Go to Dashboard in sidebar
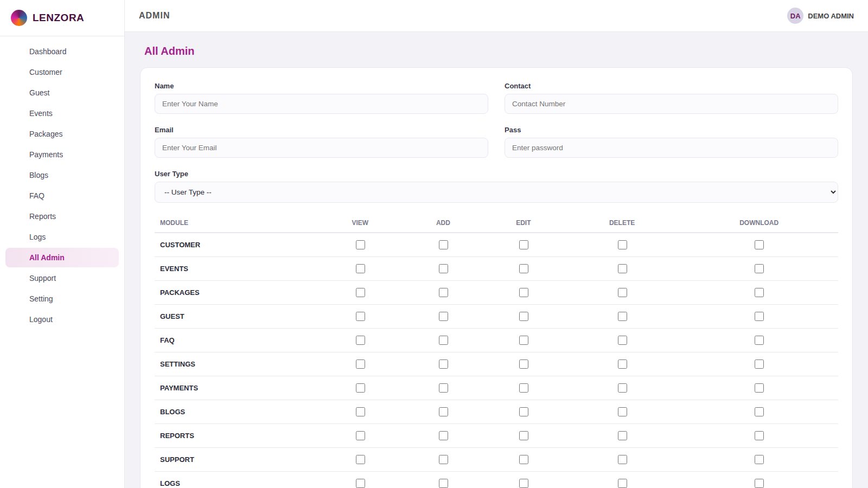The width and height of the screenshot is (868, 488). (x=62, y=52)
